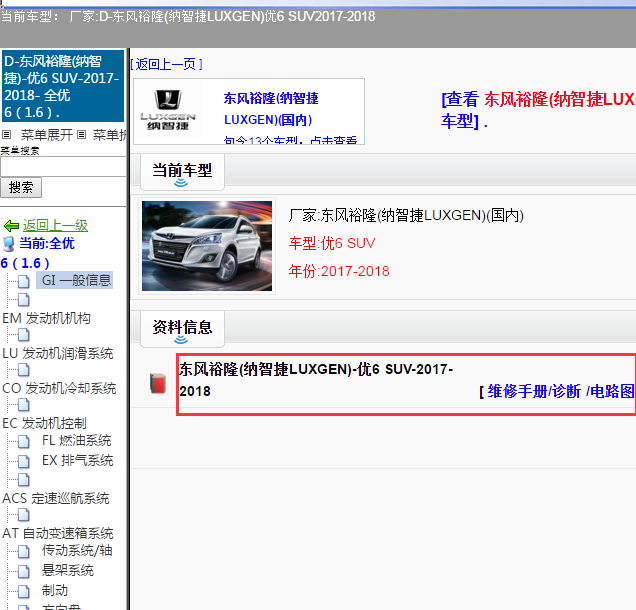Click 厂家:东风裕隆(纳智捷LUXGEN)(国内) text
This screenshot has width=636, height=610.
(x=406, y=215)
